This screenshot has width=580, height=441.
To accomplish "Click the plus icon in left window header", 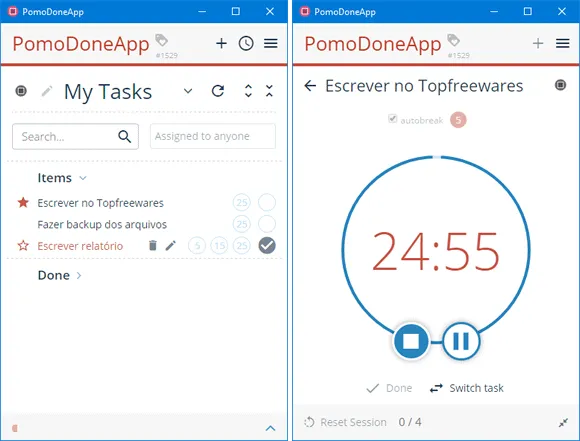I will click(221, 43).
